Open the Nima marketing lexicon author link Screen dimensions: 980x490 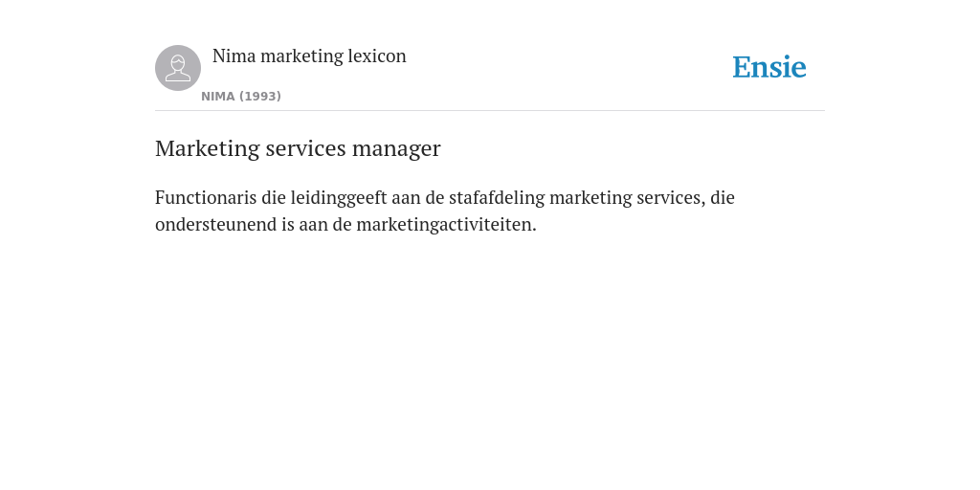309,56
